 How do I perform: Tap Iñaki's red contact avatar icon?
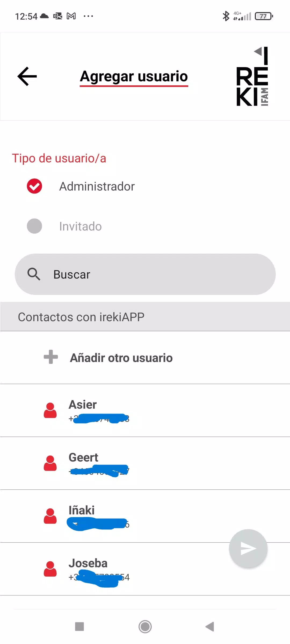click(50, 516)
